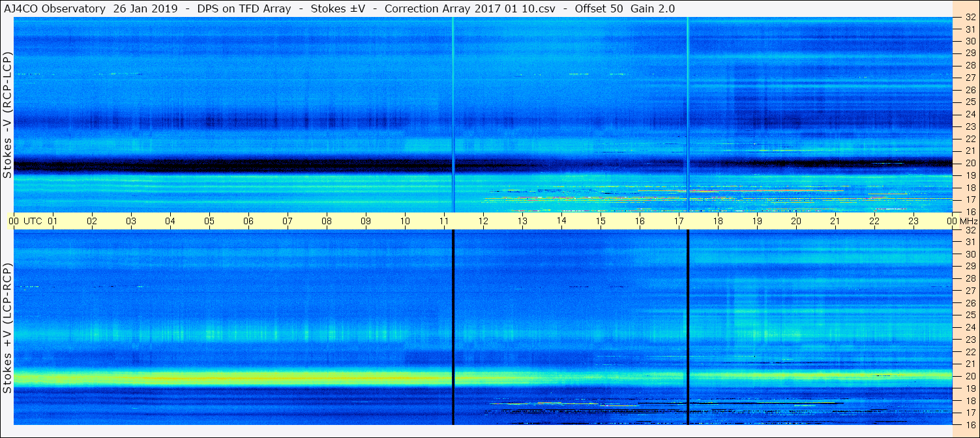This screenshot has height=438, width=980.
Task: Click the 'Offset 50' value in title
Action: pos(600,8)
